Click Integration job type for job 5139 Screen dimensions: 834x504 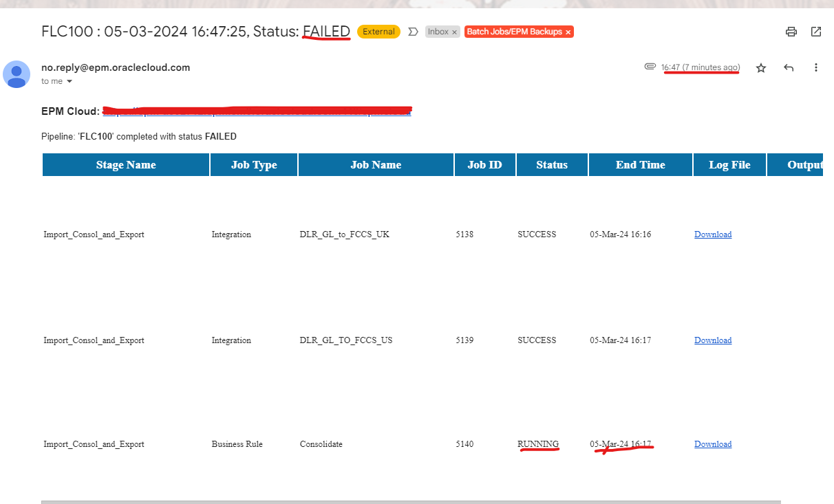(x=231, y=340)
